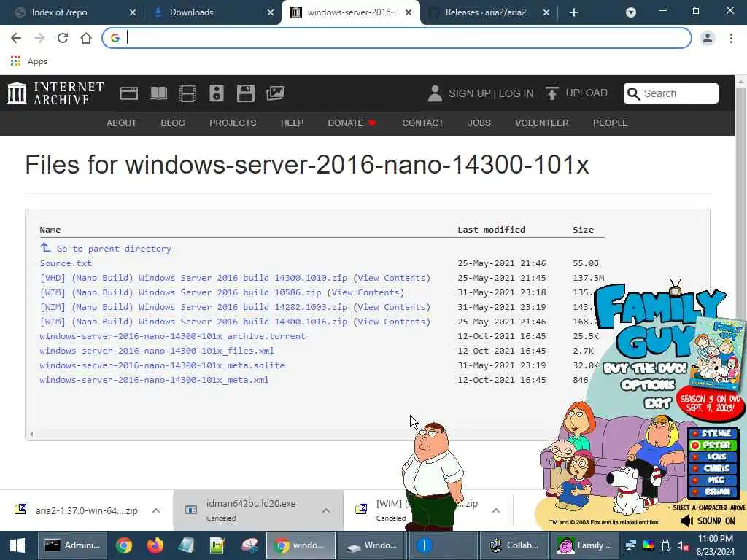The width and height of the screenshot is (747, 560).
Task: Open the pinned Chrome icon in taskbar
Action: coord(124,545)
